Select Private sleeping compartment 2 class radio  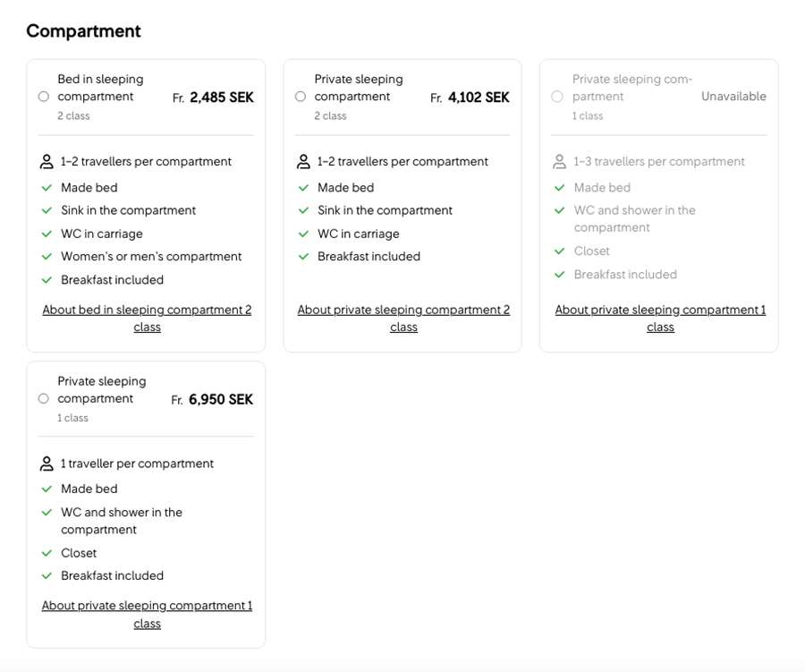[301, 97]
